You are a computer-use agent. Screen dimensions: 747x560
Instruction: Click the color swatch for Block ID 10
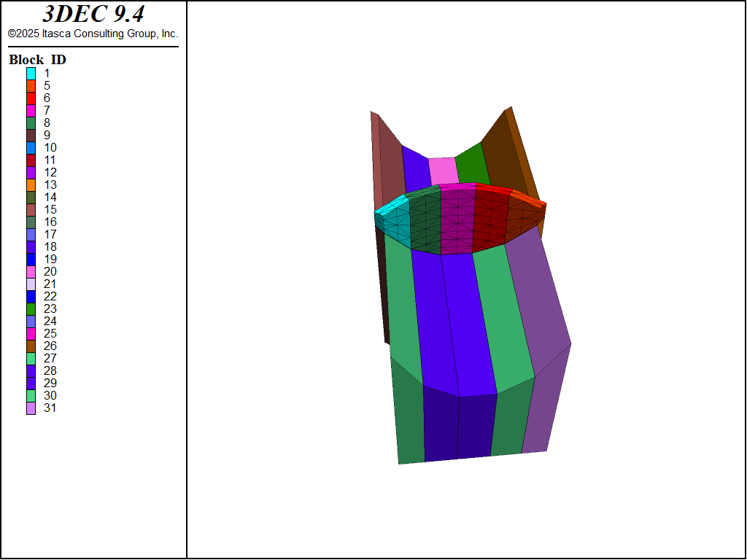point(31,147)
